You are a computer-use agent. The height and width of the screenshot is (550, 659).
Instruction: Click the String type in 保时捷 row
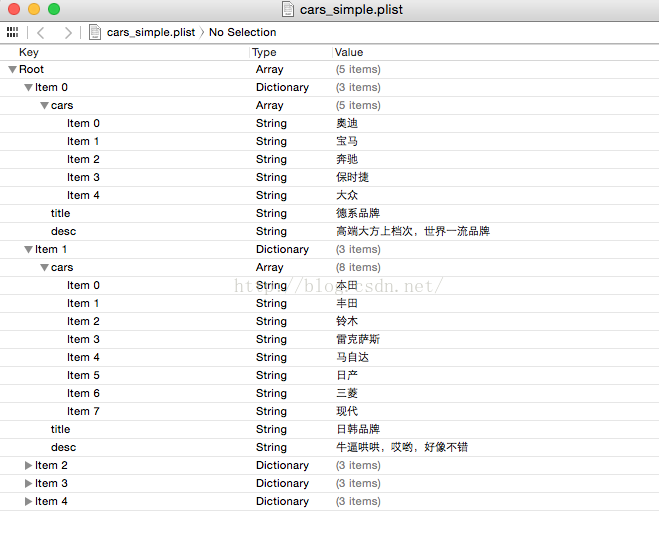point(272,178)
